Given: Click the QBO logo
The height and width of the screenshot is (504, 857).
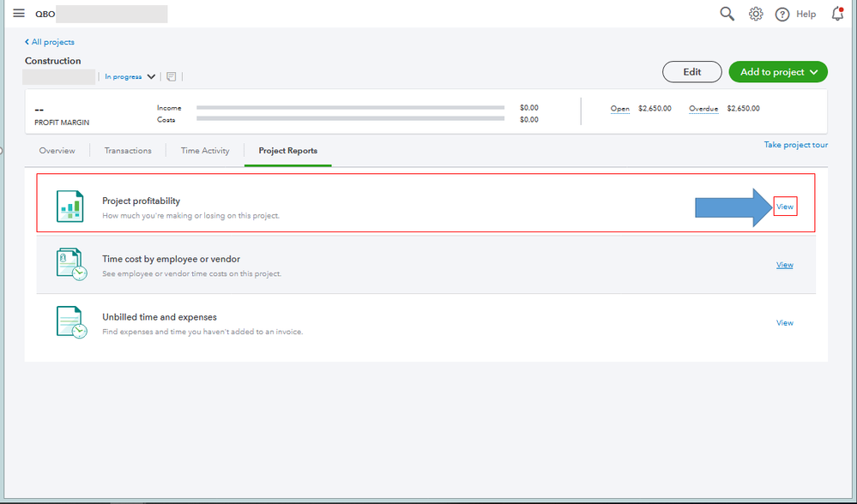Looking at the screenshot, I should click(x=45, y=14).
